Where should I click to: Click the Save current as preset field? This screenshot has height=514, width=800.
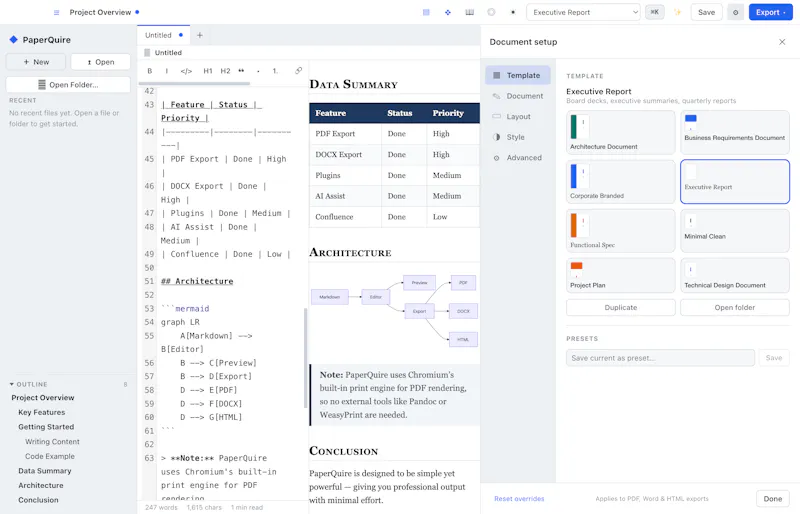pos(660,358)
